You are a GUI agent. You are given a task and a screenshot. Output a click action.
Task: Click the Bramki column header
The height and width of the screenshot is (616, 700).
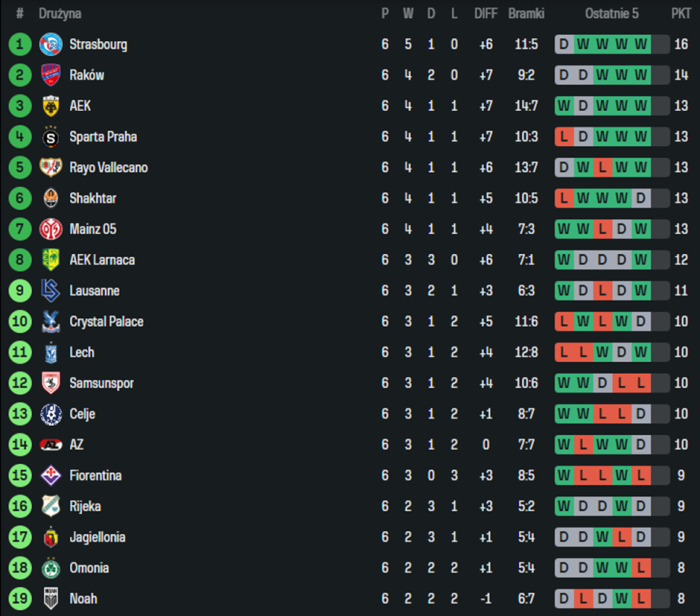(526, 14)
